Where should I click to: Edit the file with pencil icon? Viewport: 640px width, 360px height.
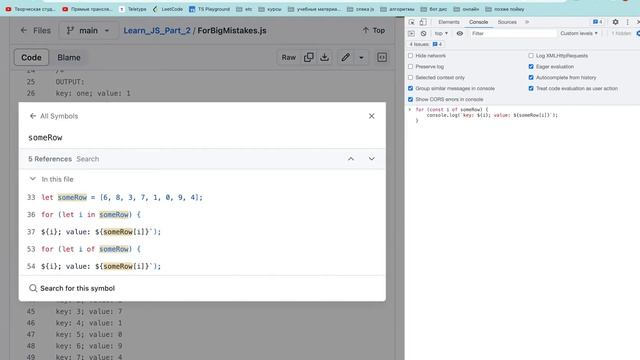[345, 58]
